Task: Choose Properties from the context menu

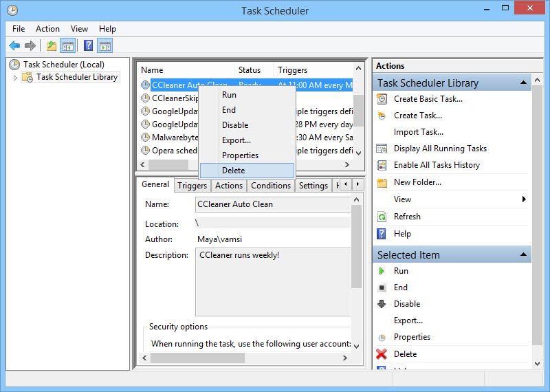Action: (x=247, y=155)
